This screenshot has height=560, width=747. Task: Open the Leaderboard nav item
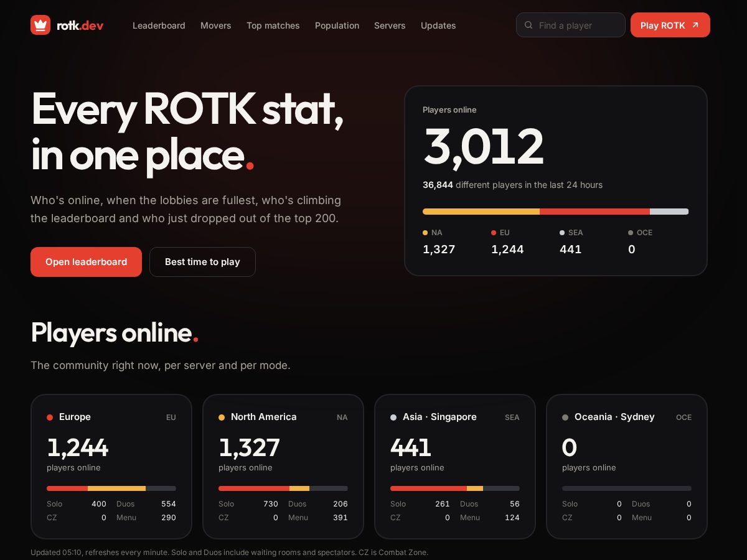159,26
